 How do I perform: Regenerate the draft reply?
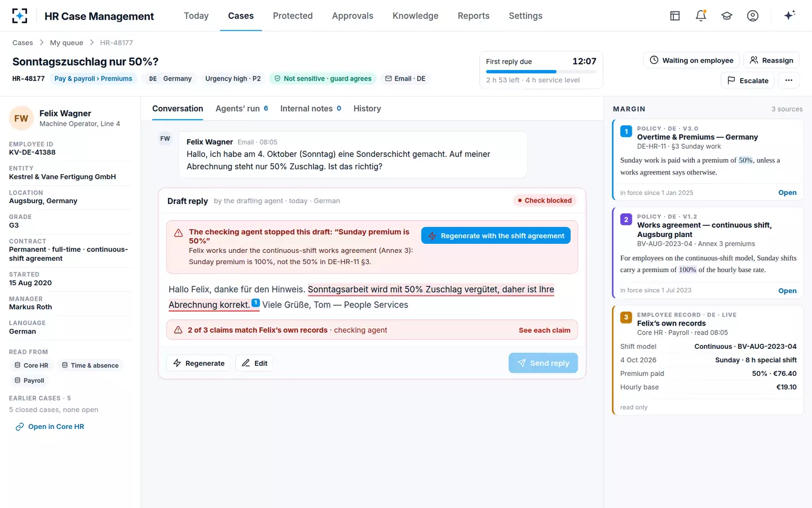(199, 363)
